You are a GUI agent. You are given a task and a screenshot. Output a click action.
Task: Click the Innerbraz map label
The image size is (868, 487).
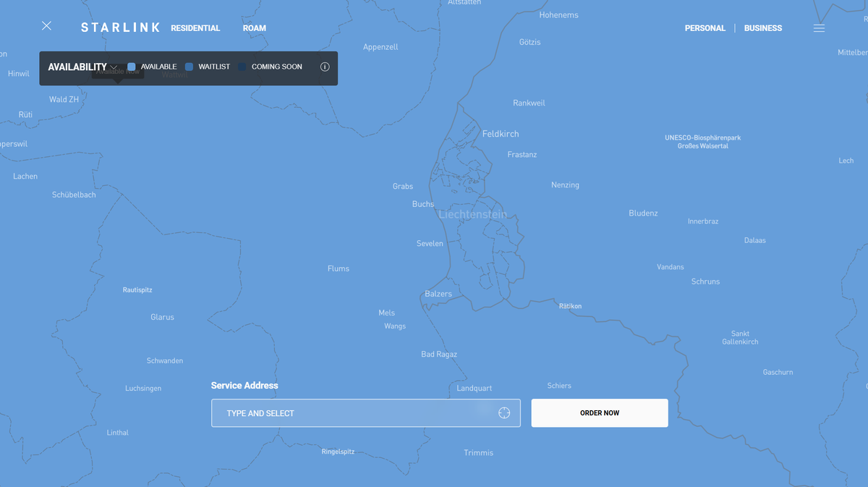[703, 221]
